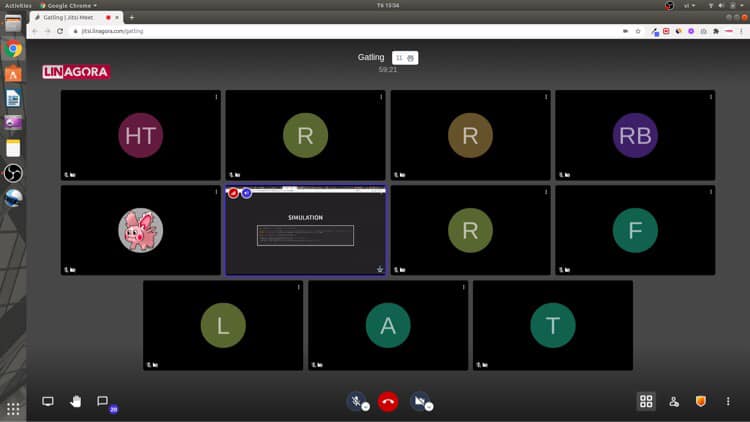Click the participant count badge
Screen dimensions: 750x422
pyautogui.click(x=405, y=58)
